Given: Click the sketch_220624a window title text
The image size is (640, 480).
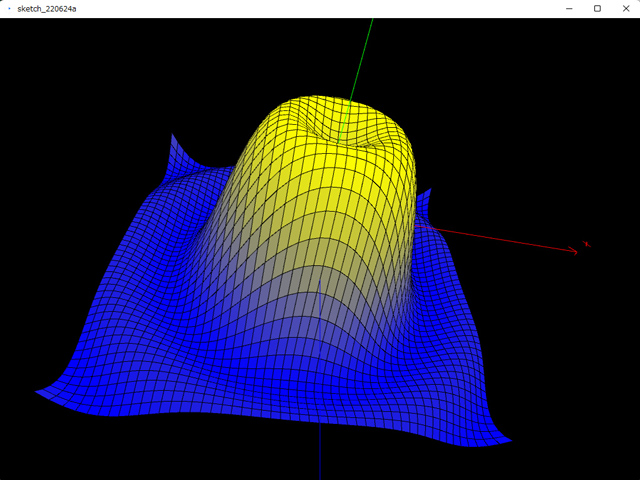Looking at the screenshot, I should coord(46,8).
